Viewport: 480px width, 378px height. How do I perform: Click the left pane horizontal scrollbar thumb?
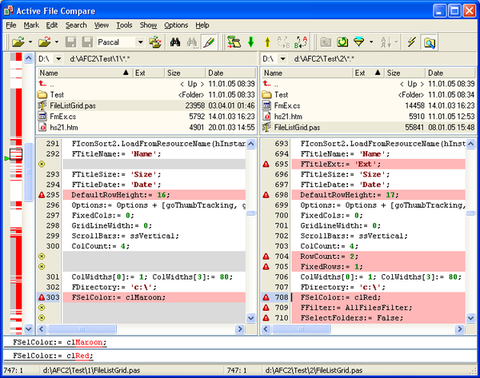coord(82,329)
